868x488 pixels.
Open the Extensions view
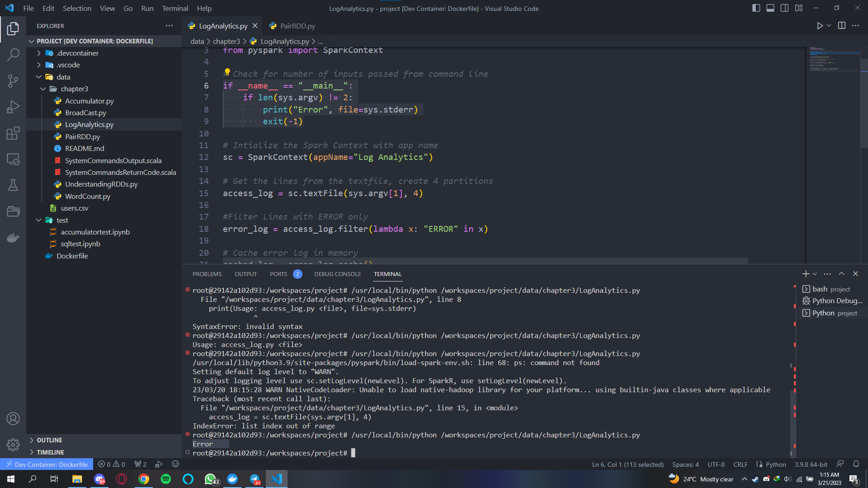[13, 133]
